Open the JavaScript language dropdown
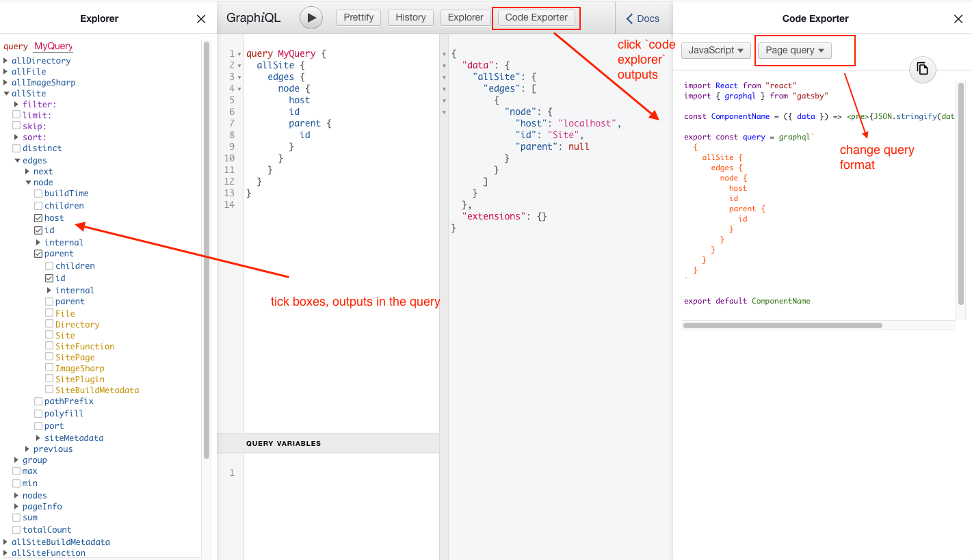The width and height of the screenshot is (972, 560). [x=715, y=50]
